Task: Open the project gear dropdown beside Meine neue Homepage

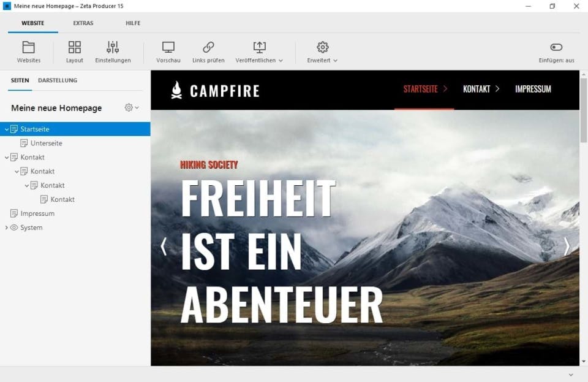Action: [132, 108]
